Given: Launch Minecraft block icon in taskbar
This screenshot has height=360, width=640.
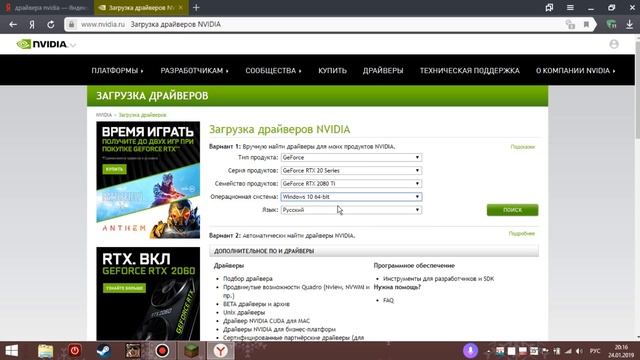Looking at the screenshot, I should [x=191, y=351].
